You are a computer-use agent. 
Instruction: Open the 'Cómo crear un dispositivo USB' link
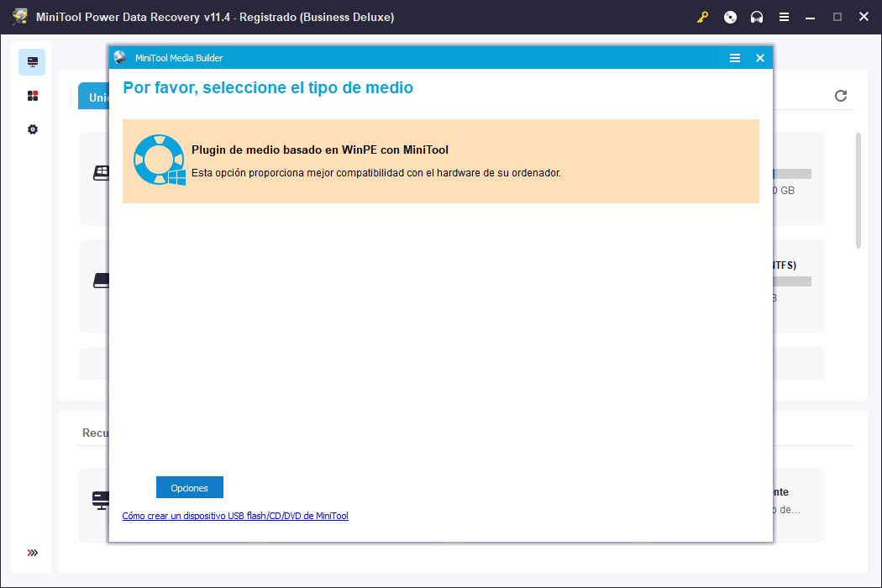pyautogui.click(x=235, y=516)
